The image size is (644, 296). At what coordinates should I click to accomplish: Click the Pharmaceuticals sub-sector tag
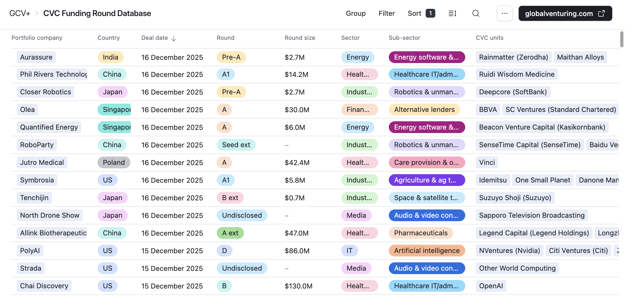(x=421, y=233)
